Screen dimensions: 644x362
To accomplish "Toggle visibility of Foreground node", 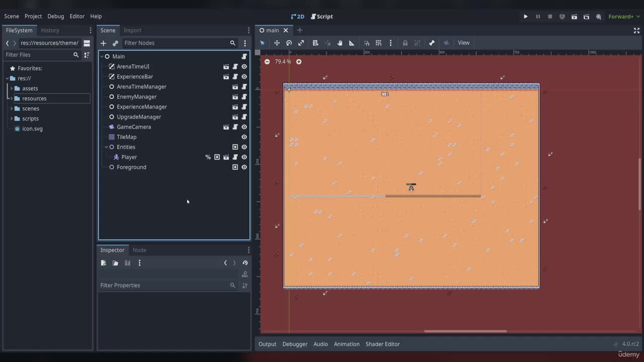I will 244,167.
